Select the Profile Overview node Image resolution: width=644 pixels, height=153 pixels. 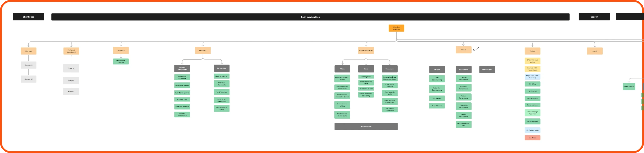(x=629, y=87)
